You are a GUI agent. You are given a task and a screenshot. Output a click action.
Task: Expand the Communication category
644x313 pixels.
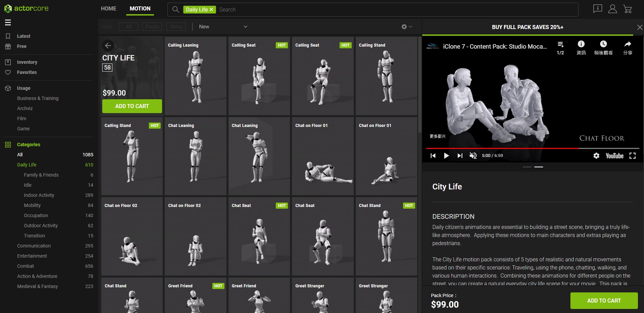(34, 246)
